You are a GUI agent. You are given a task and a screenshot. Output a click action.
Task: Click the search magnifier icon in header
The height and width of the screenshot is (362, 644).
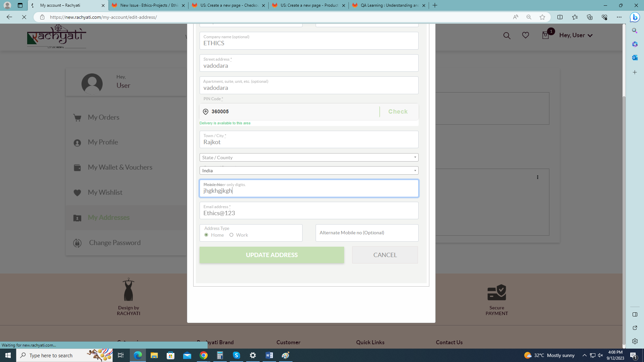click(x=506, y=36)
